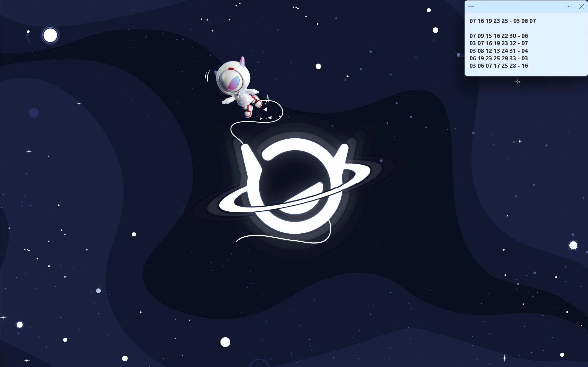Click trailing 04 after the dash

(x=525, y=51)
